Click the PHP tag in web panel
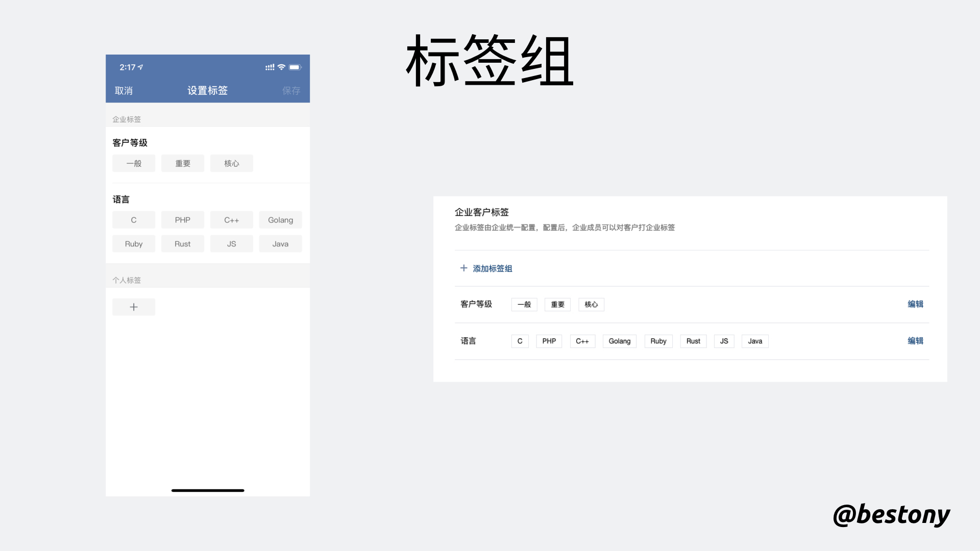The width and height of the screenshot is (980, 551). click(549, 341)
